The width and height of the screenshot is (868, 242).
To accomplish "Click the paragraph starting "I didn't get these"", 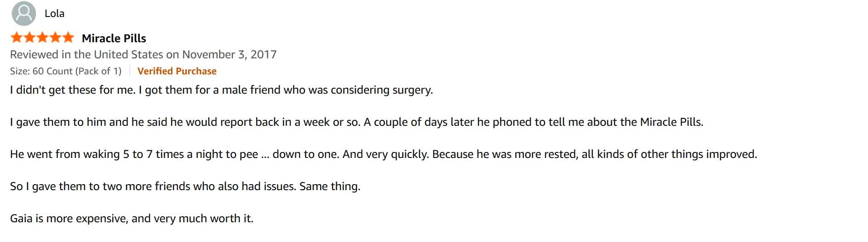I will [222, 90].
